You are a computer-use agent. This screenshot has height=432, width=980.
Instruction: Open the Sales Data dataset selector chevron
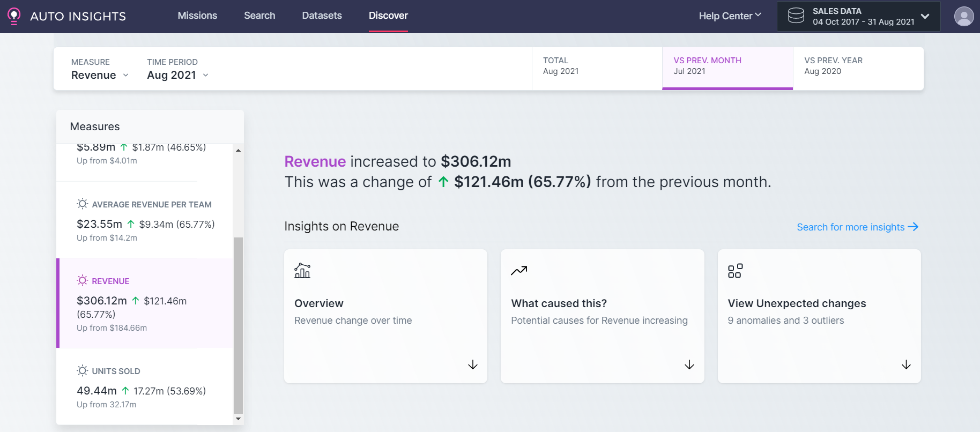pyautogui.click(x=925, y=16)
